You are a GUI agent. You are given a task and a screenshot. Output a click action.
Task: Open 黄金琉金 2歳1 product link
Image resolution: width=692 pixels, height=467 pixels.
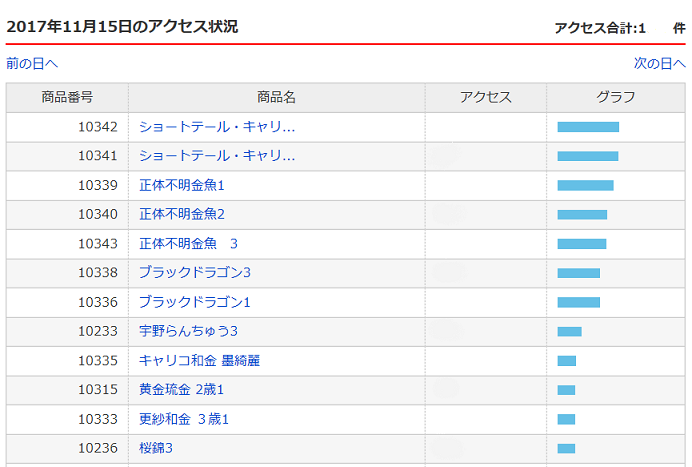[x=181, y=390]
